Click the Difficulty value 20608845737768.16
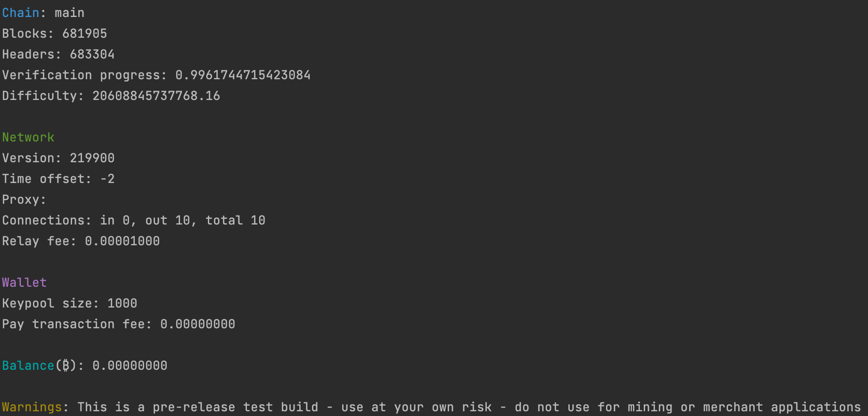Image resolution: width=868 pixels, height=416 pixels. point(156,96)
